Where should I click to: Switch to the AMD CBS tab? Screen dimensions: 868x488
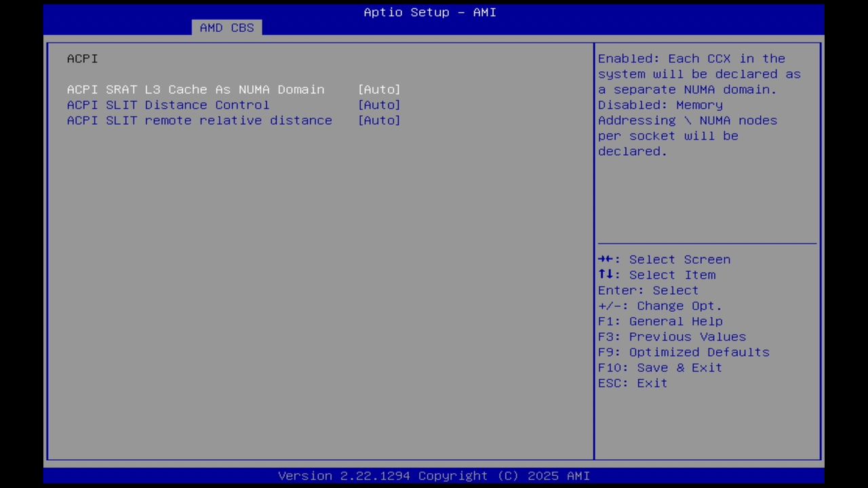226,27
